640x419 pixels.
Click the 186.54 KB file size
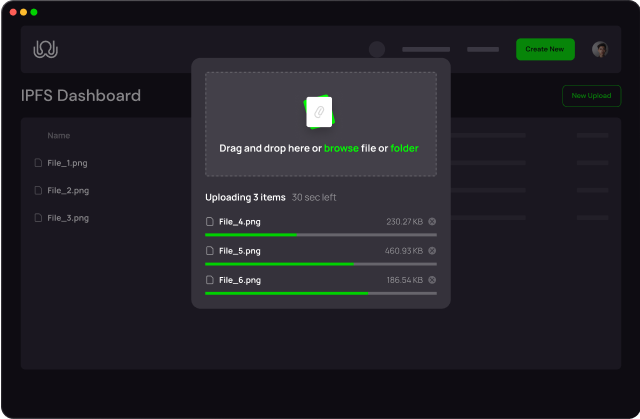(x=404, y=280)
